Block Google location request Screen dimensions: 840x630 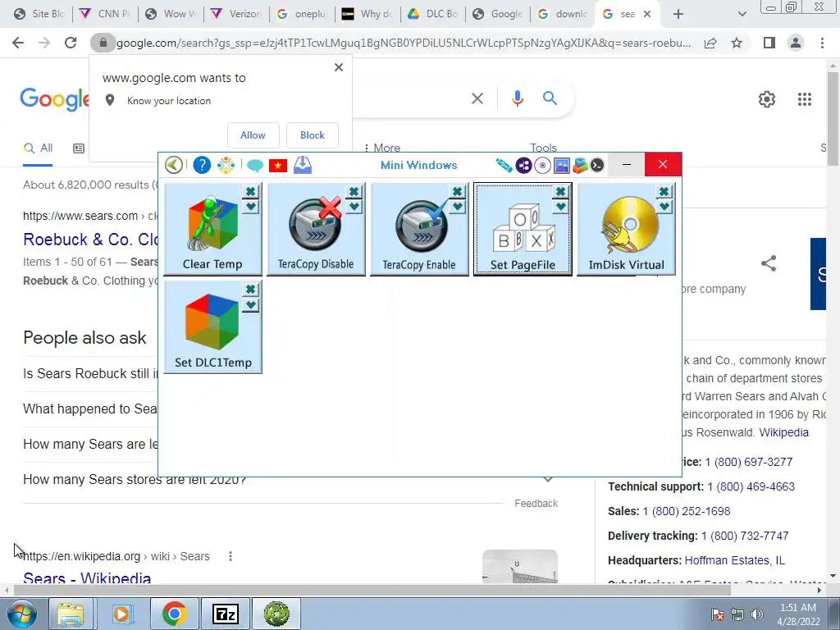tap(313, 135)
